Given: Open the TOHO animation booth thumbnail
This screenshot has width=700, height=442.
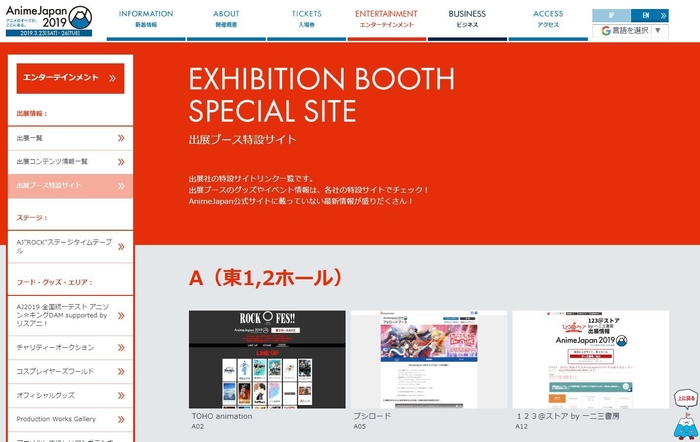Looking at the screenshot, I should pyautogui.click(x=267, y=359).
